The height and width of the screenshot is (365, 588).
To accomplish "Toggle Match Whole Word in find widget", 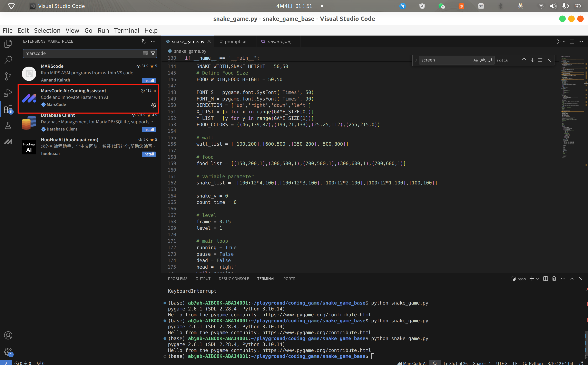I will tap(483, 60).
